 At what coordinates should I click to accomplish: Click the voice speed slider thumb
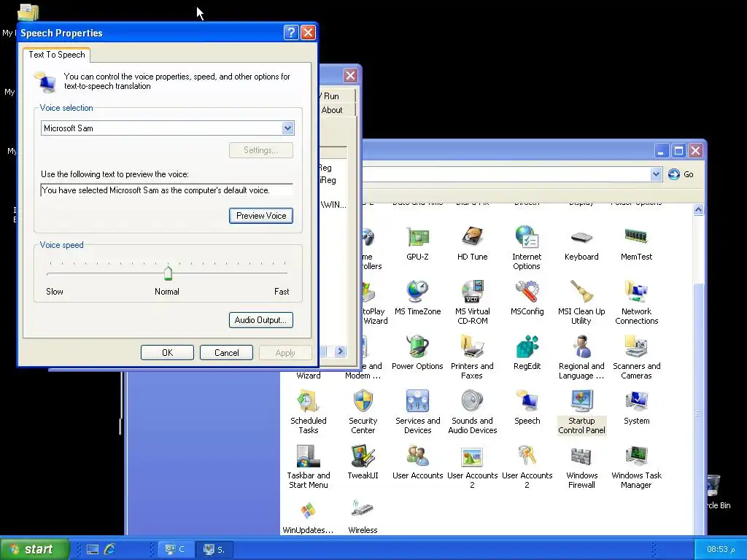[x=168, y=273]
